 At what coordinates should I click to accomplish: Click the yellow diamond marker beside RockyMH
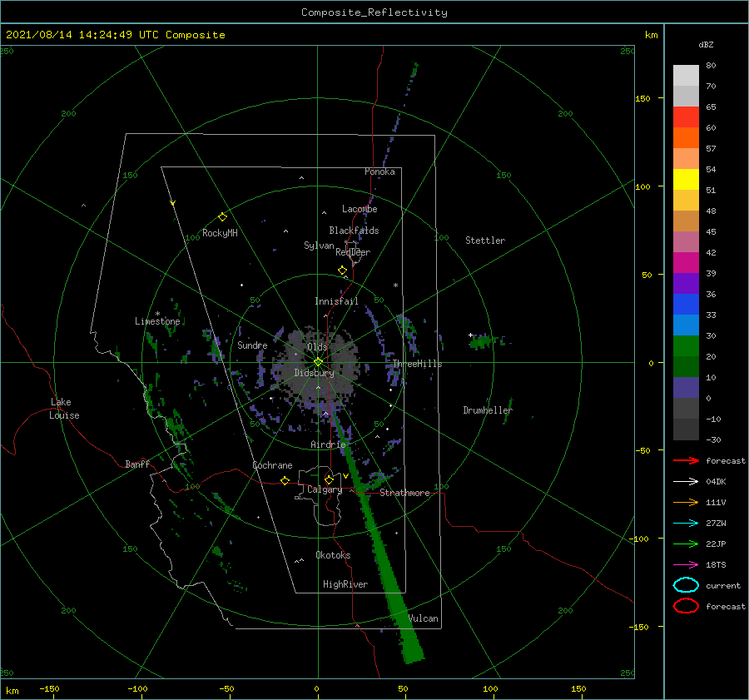222,217
